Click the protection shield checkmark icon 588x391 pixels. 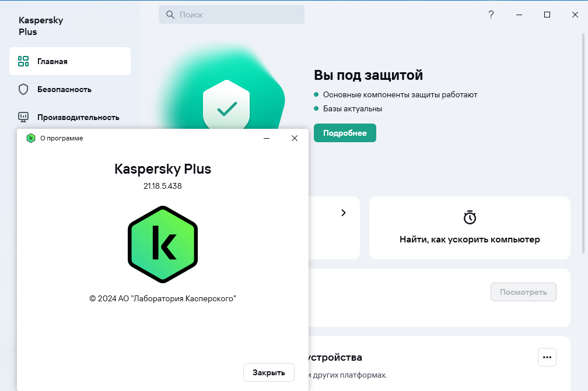pos(226,105)
